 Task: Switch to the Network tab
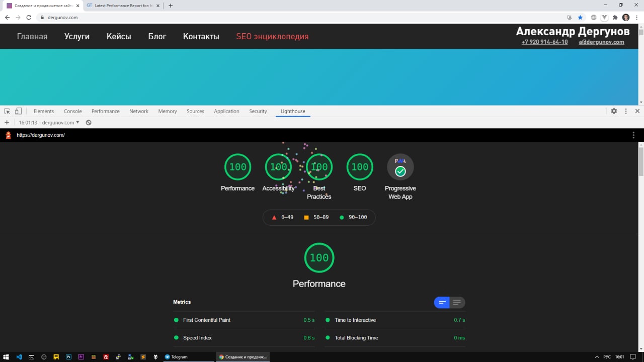point(139,111)
